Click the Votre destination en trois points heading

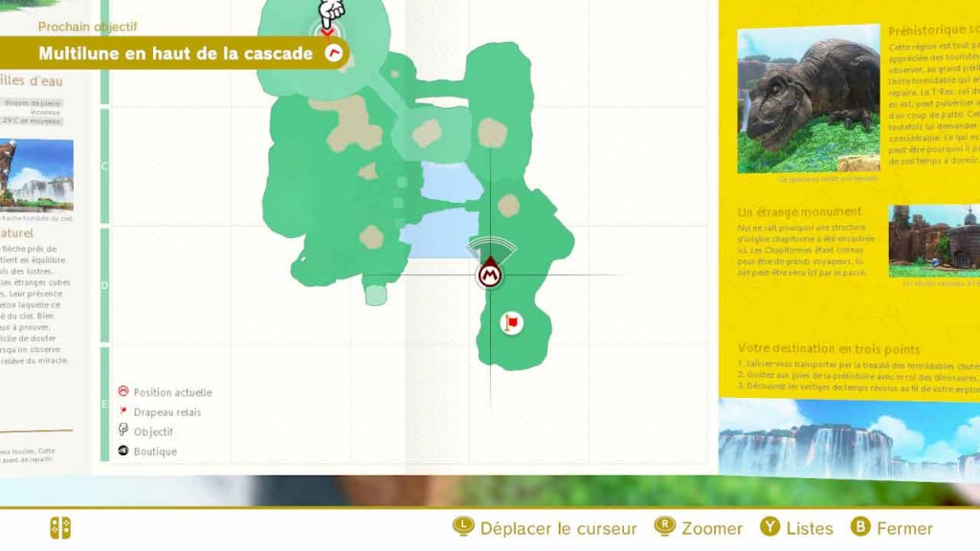pyautogui.click(x=829, y=348)
